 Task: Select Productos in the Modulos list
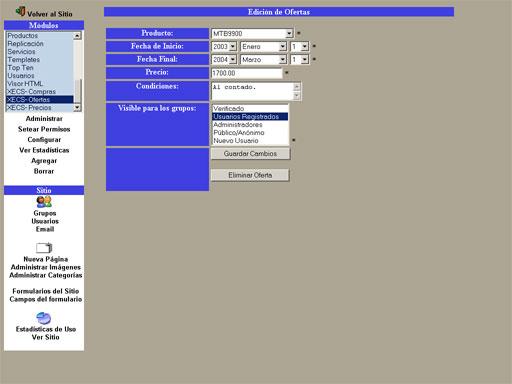click(x=40, y=36)
